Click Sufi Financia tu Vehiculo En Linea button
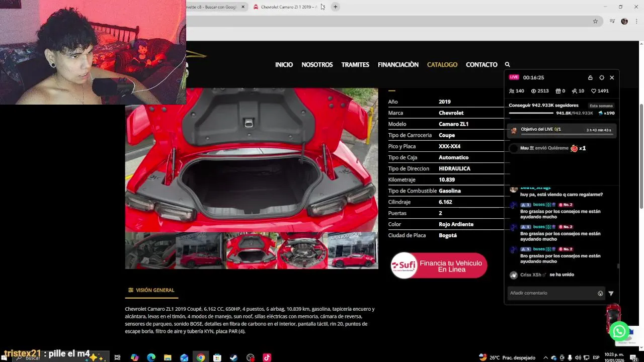644x362 pixels. click(x=439, y=265)
